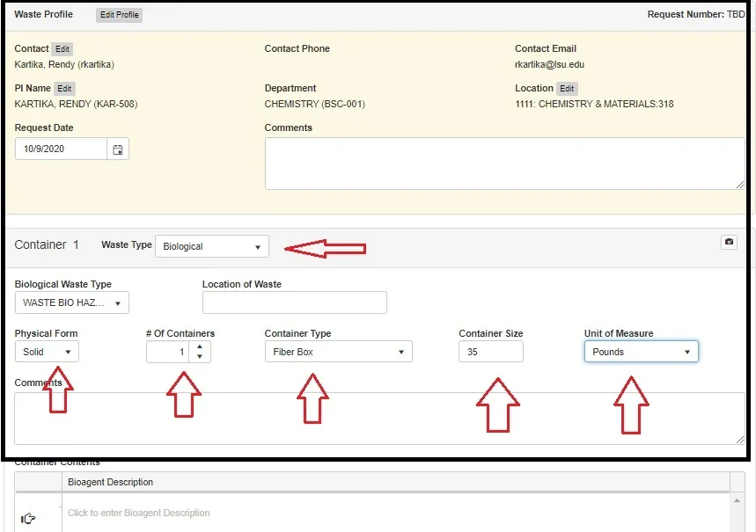Open the calendar picker beside Request Date
Viewport: 756px width, 532px height.
pos(119,149)
